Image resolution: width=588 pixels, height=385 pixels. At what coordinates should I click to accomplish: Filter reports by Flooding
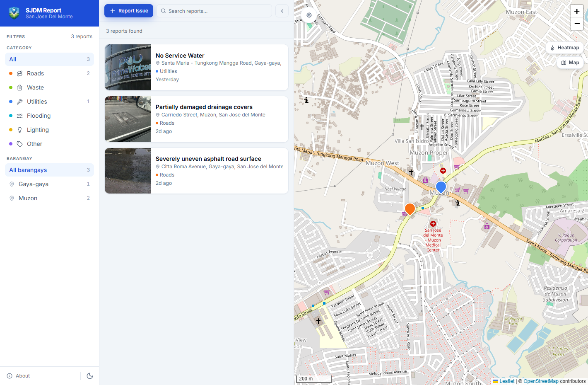click(x=49, y=116)
